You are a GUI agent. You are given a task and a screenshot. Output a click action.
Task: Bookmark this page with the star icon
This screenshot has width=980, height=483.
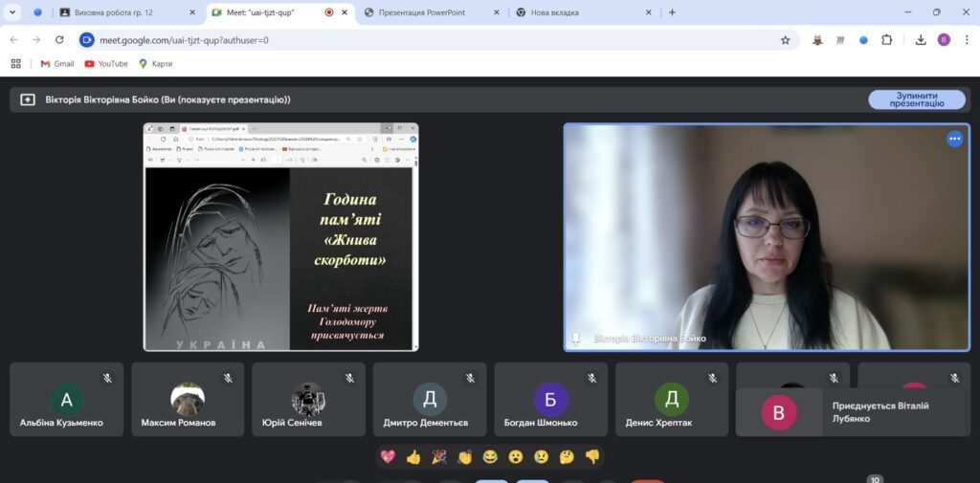(785, 40)
